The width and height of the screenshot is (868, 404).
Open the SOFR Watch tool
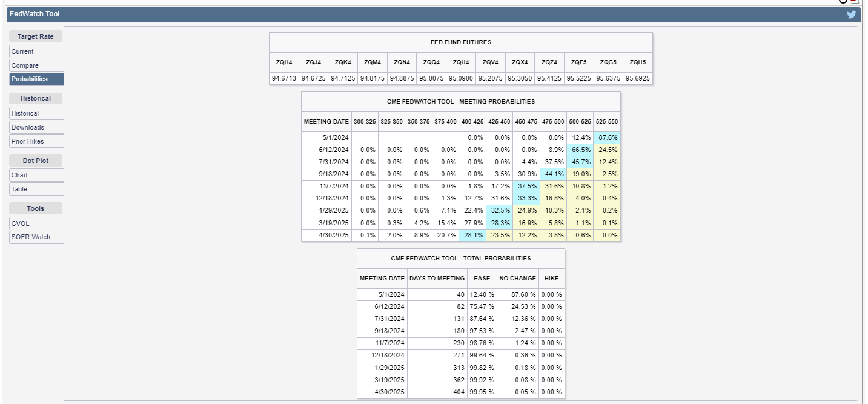point(36,237)
